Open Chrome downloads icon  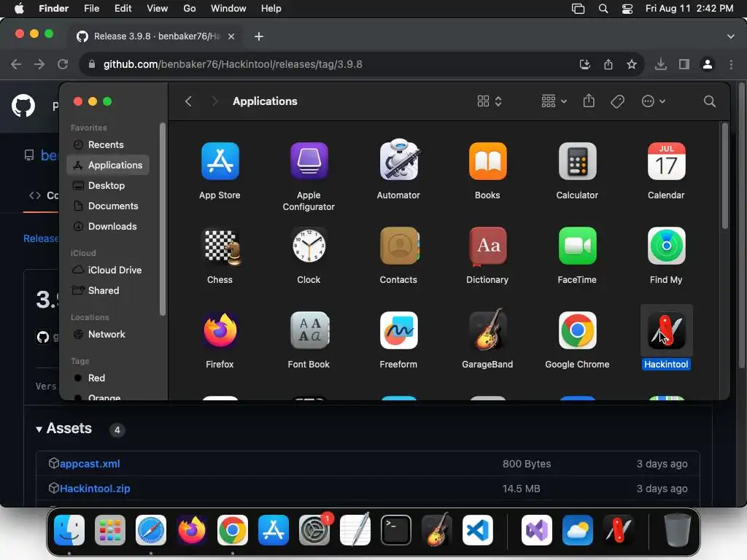(x=660, y=64)
